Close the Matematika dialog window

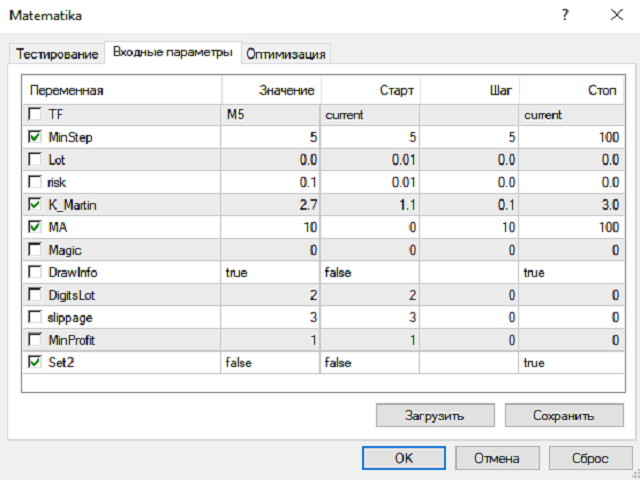pos(614,16)
